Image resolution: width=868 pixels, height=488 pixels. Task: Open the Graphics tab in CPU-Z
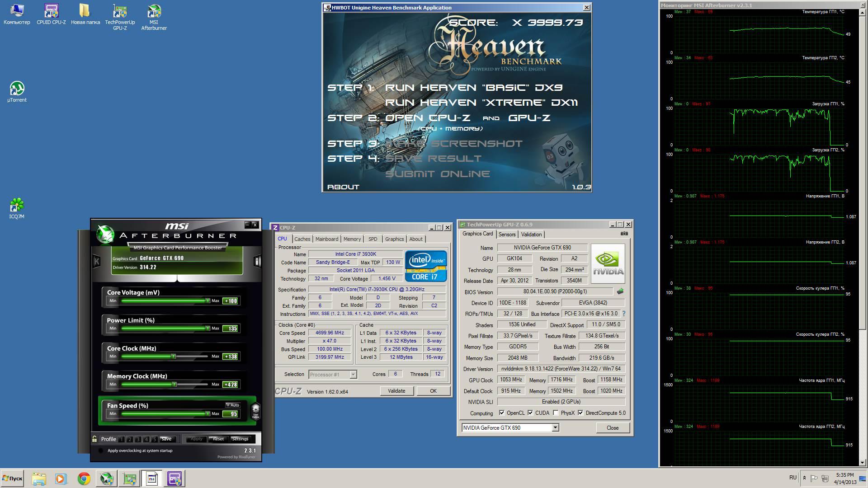tap(394, 239)
